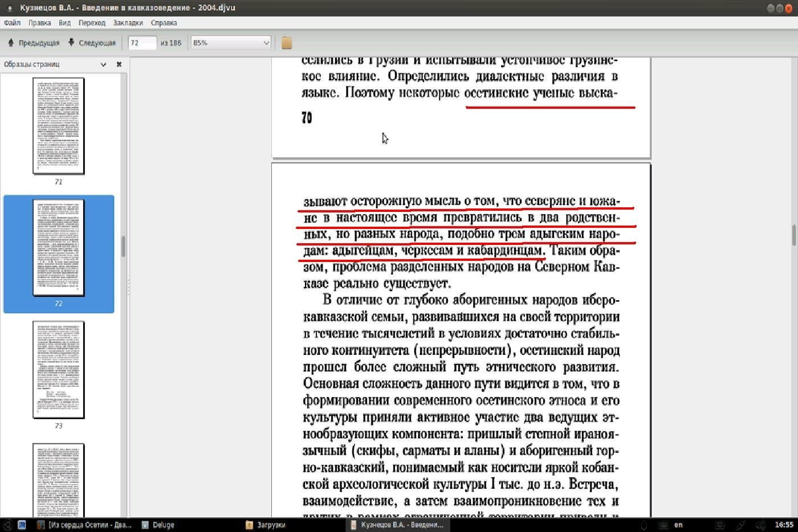Screen dimensions: 798x532
Task: Select the page 73 thumbnail
Action: 59,370
